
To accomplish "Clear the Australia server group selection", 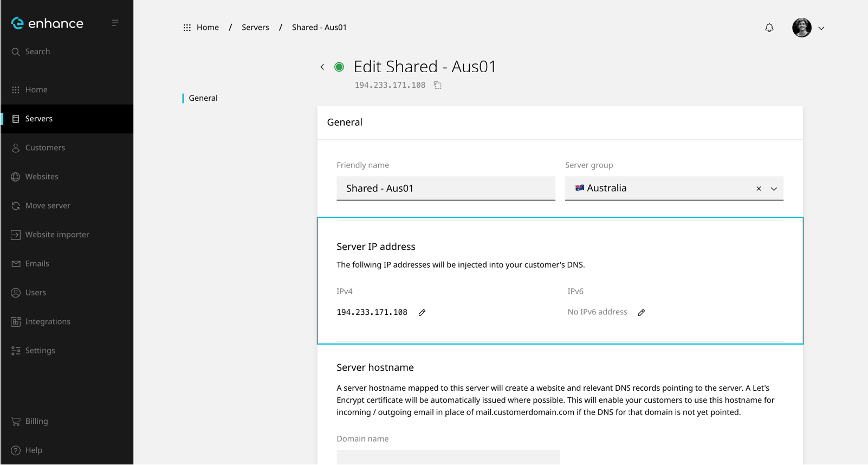I will (759, 189).
